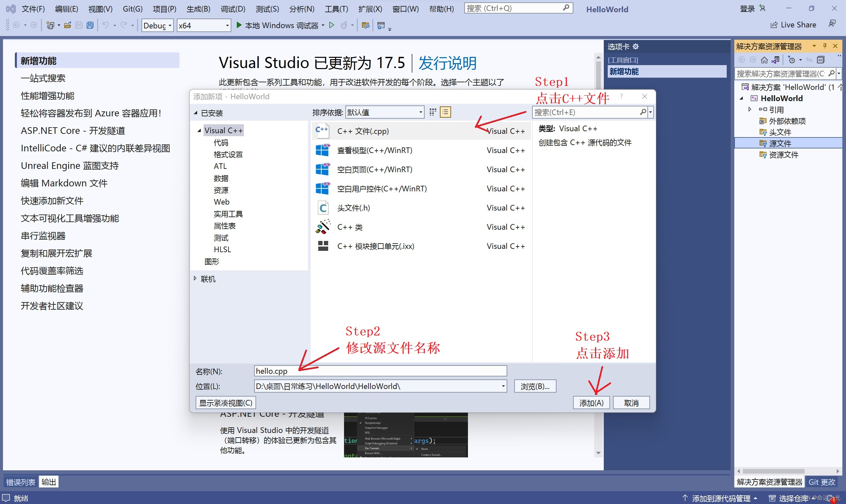The height and width of the screenshot is (504, 846).
Task: Open the 文件(F) menu
Action: (33, 9)
